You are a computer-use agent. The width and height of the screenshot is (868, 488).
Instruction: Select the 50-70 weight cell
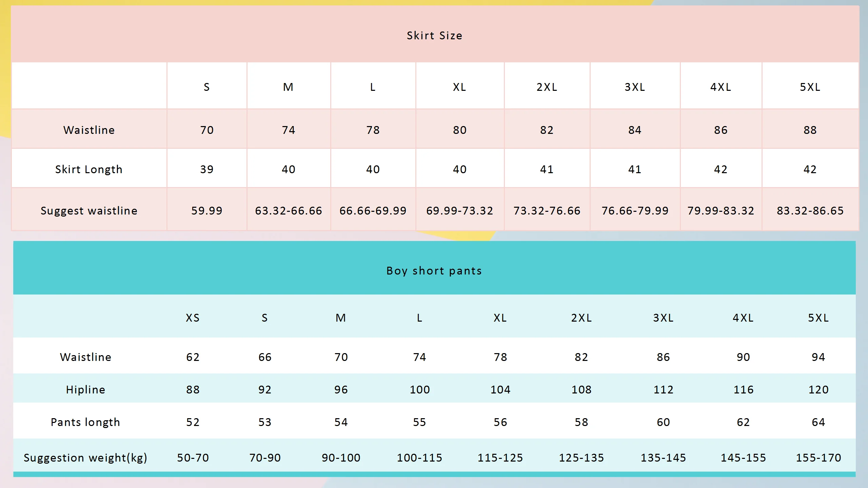click(x=193, y=458)
